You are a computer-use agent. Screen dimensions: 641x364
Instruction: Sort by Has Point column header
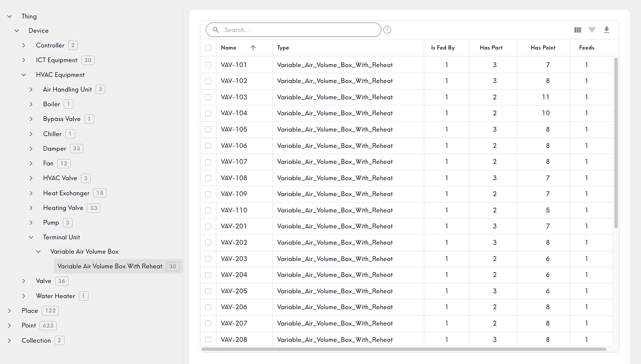(543, 48)
